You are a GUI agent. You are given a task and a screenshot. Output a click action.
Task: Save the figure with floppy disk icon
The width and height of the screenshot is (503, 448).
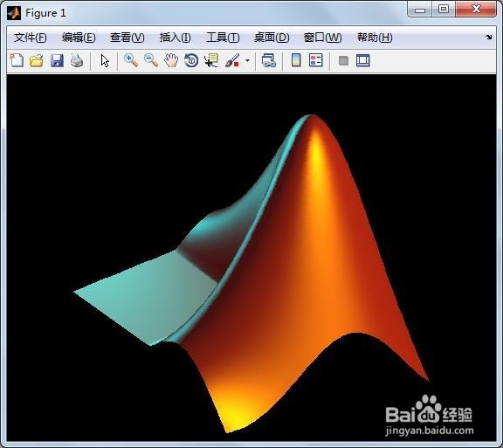pyautogui.click(x=57, y=60)
